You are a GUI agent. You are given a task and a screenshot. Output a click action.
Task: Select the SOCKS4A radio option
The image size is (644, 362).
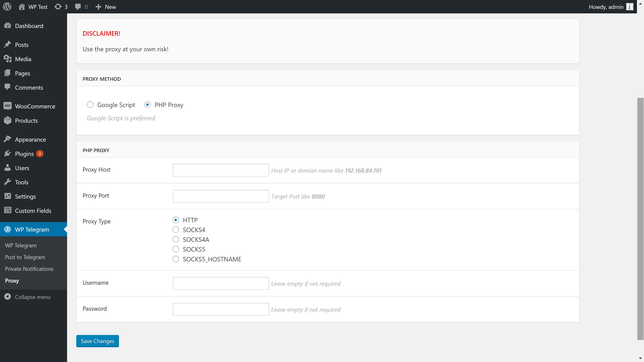[176, 239]
